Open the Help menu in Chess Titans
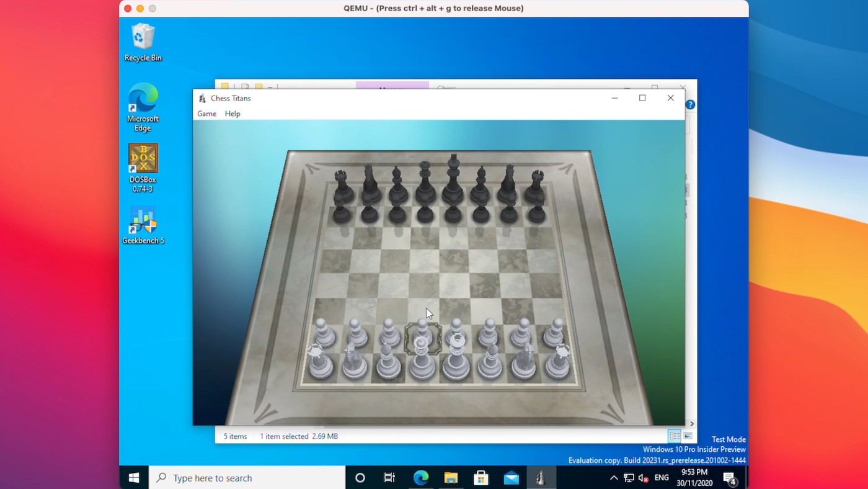868x489 pixels. pyautogui.click(x=232, y=114)
